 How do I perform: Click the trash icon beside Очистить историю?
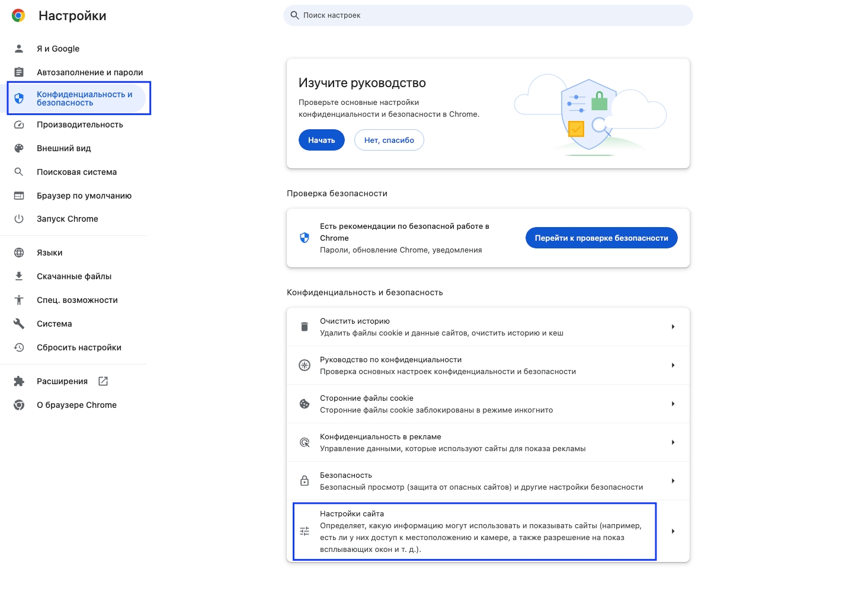click(305, 327)
